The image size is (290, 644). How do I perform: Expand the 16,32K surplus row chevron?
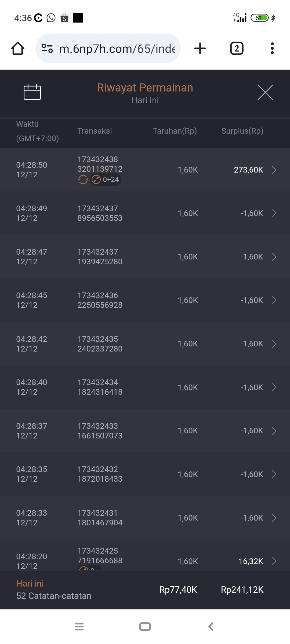pos(274,561)
